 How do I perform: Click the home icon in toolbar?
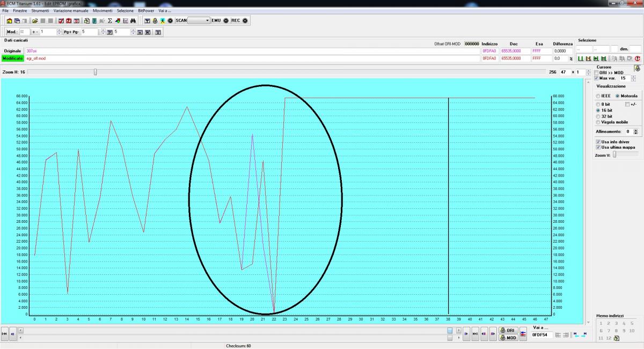coord(9,20)
